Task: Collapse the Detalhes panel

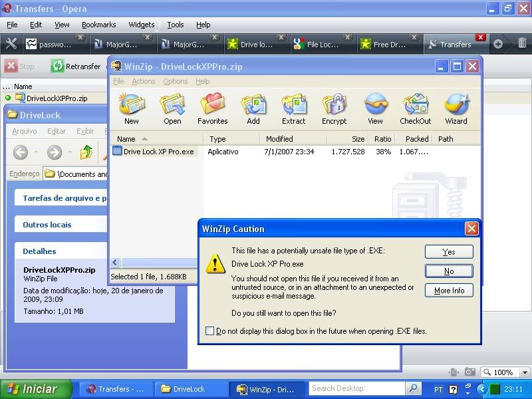Action: [61, 251]
